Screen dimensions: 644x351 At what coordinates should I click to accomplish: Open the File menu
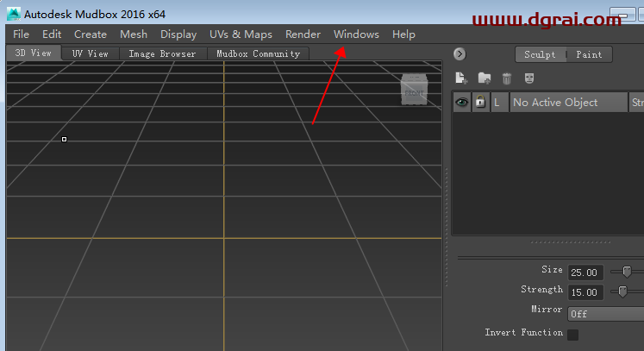[x=21, y=34]
